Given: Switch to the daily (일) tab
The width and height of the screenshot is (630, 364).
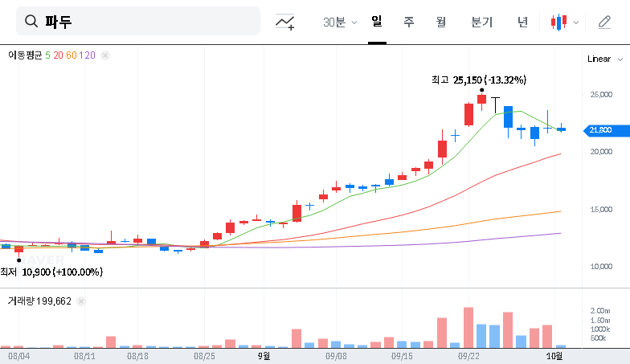Looking at the screenshot, I should point(377,22).
